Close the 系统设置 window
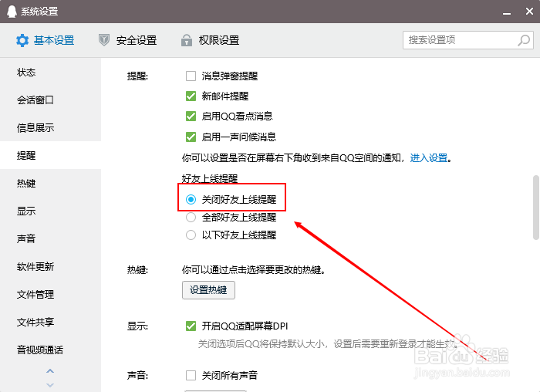 pos(529,12)
